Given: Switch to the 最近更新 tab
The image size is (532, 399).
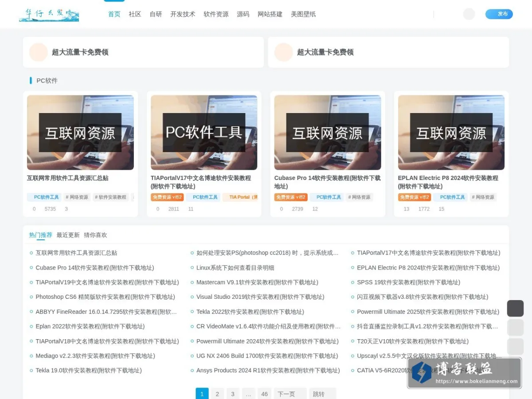Looking at the screenshot, I should [68, 235].
